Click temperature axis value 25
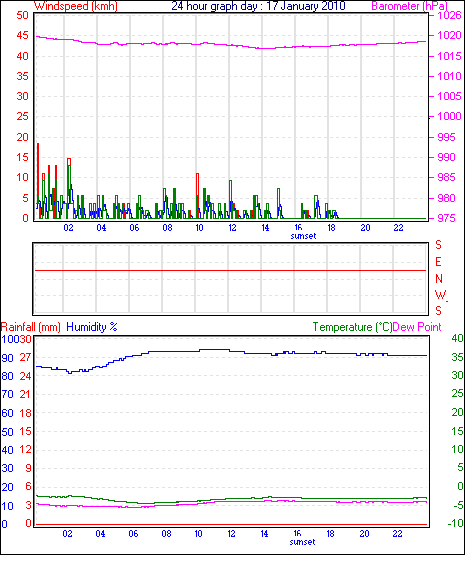The image size is (466, 566). coord(457,393)
